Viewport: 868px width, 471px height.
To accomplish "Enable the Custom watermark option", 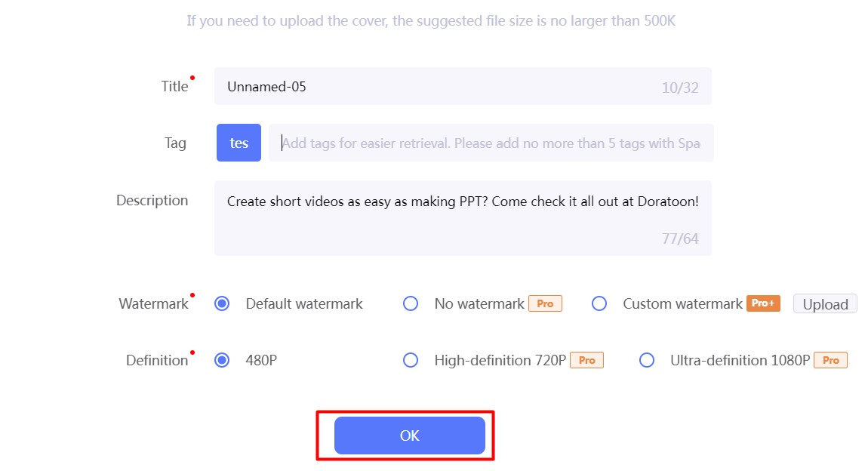I will coord(599,303).
